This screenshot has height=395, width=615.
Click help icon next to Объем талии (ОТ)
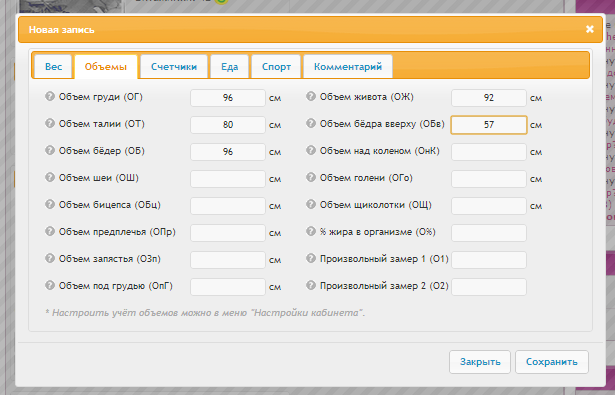[x=50, y=123]
